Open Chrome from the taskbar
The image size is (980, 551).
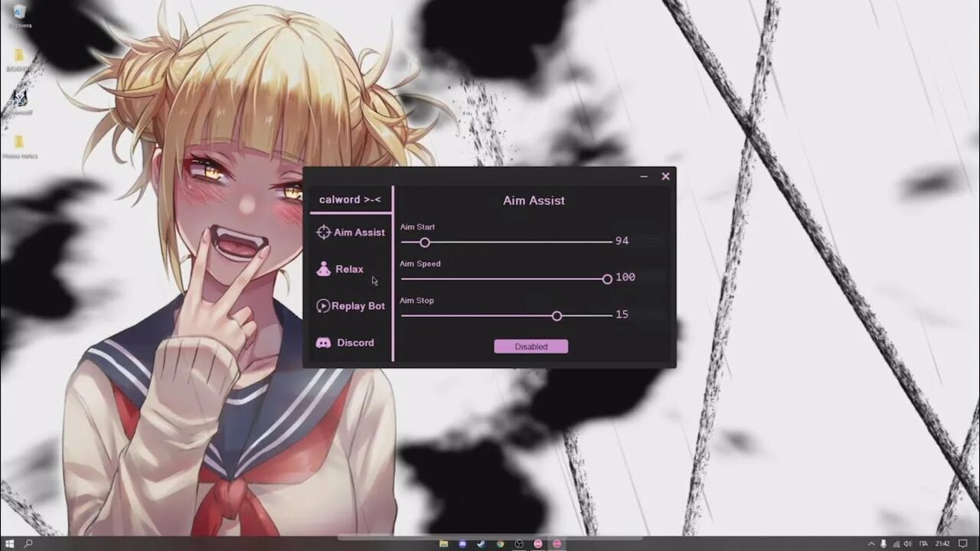tap(500, 543)
